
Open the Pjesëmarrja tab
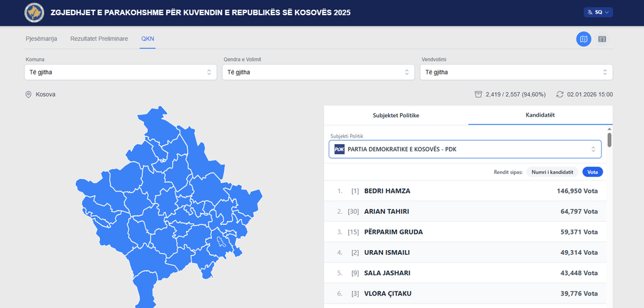[41, 39]
